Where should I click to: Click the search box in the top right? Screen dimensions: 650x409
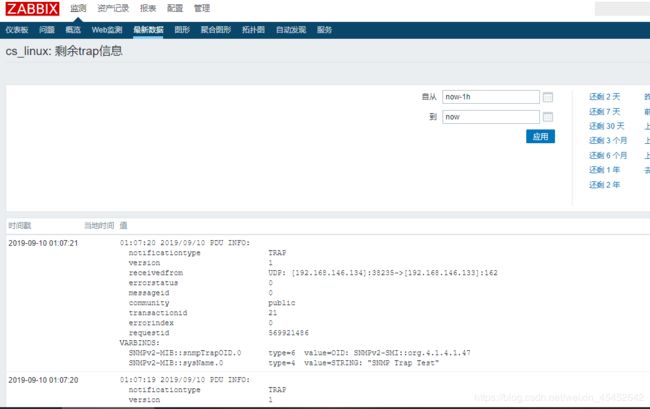point(622,9)
